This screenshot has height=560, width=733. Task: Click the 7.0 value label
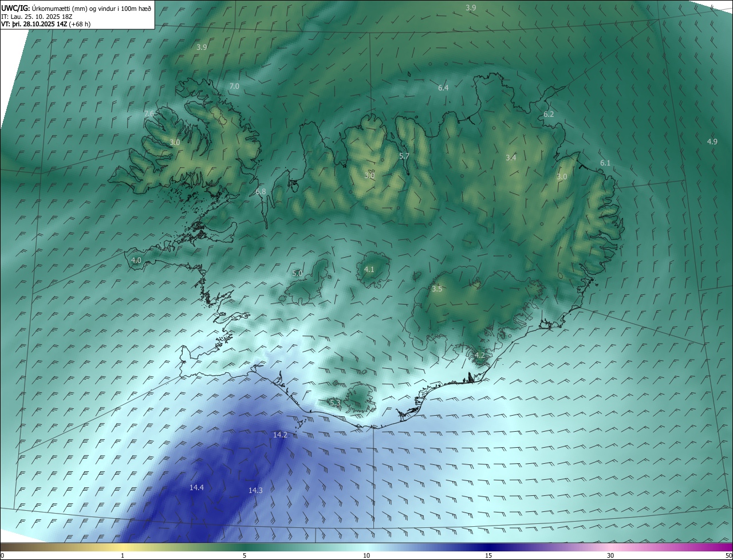point(234,86)
